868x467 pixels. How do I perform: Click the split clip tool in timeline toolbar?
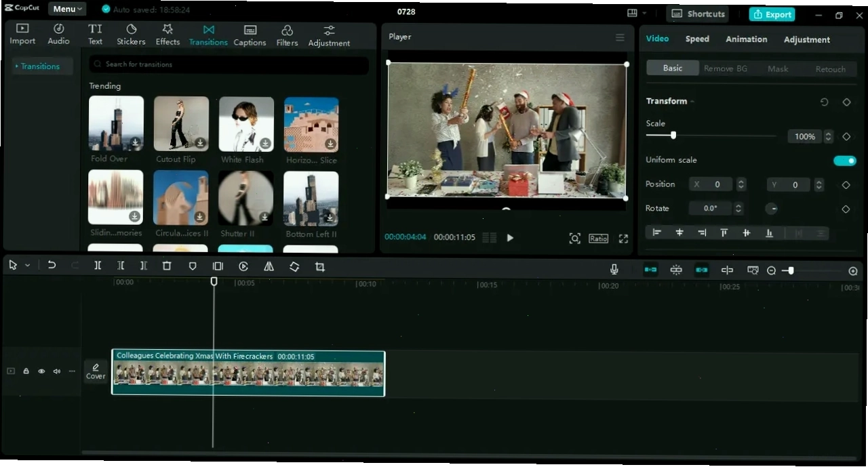click(98, 266)
